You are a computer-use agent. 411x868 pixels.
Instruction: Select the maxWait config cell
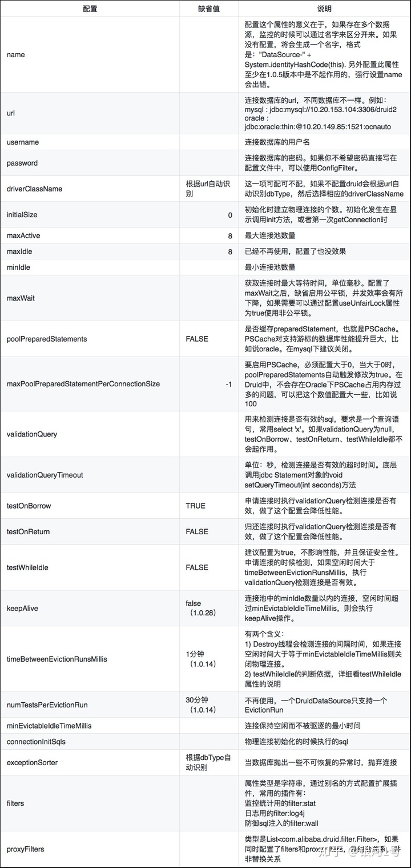(x=90, y=297)
